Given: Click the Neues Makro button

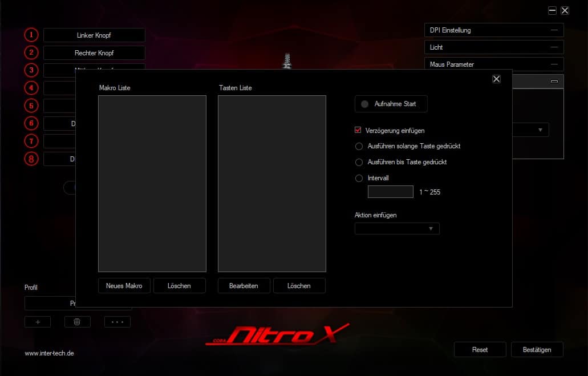Looking at the screenshot, I should click(x=124, y=285).
